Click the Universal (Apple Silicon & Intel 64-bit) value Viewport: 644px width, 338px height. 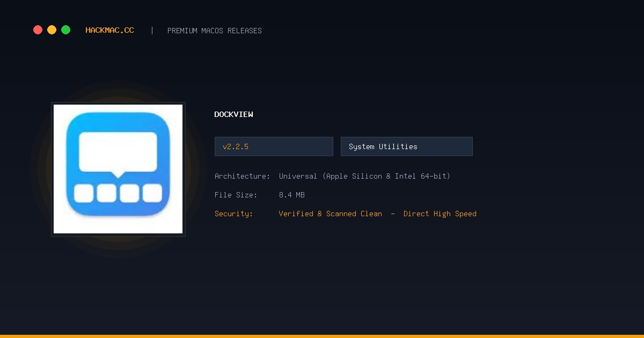364,176
